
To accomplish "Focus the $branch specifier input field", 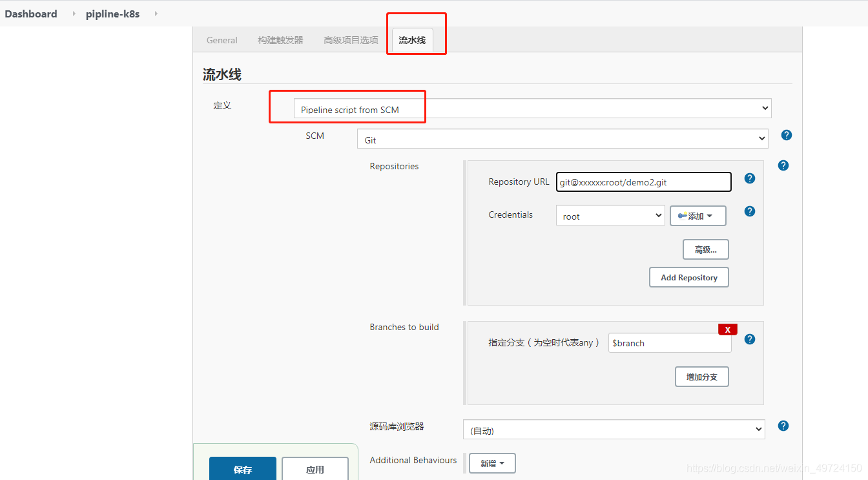I will tap(670, 343).
